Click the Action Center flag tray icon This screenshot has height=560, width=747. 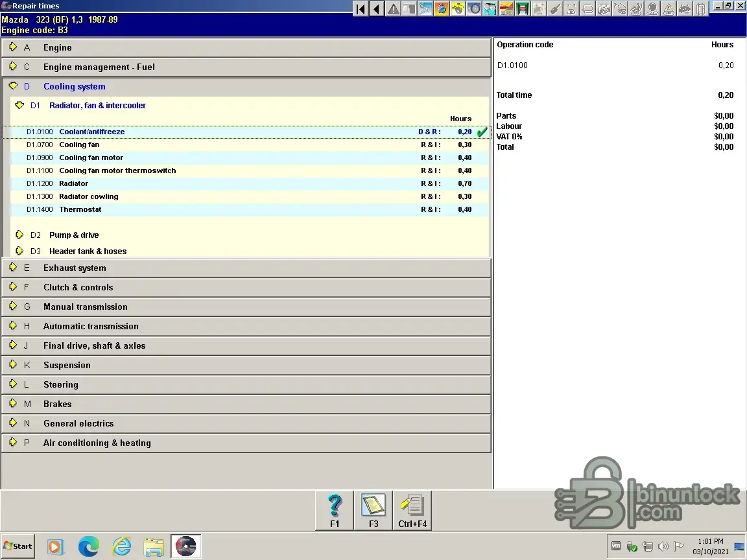[679, 546]
